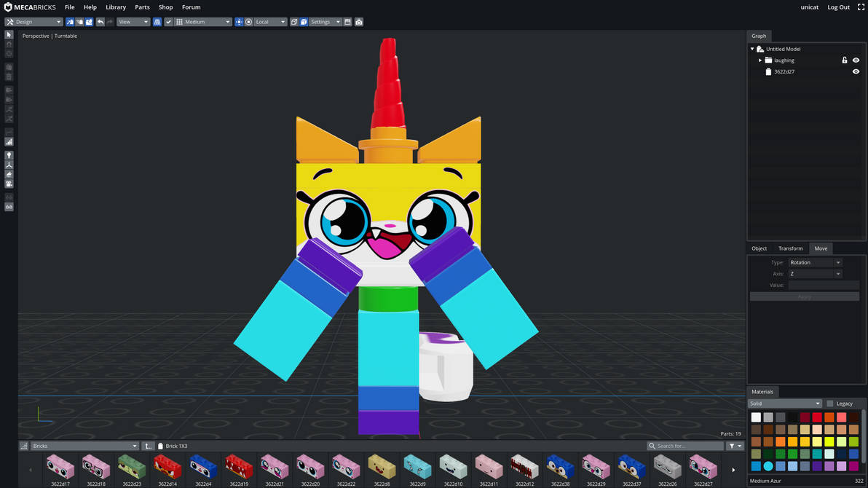Click the third blue icon before undo
The height and width of the screenshot is (488, 868).
coord(89,22)
